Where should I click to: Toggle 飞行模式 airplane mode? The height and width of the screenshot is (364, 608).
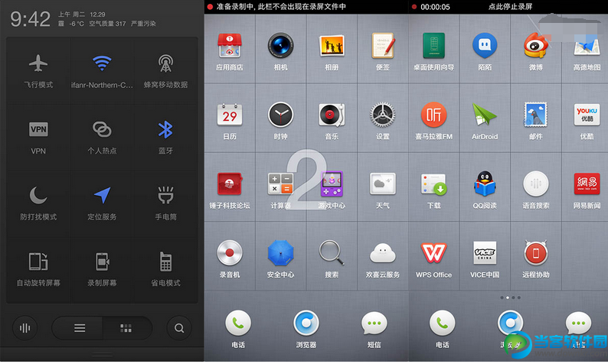pyautogui.click(x=38, y=71)
